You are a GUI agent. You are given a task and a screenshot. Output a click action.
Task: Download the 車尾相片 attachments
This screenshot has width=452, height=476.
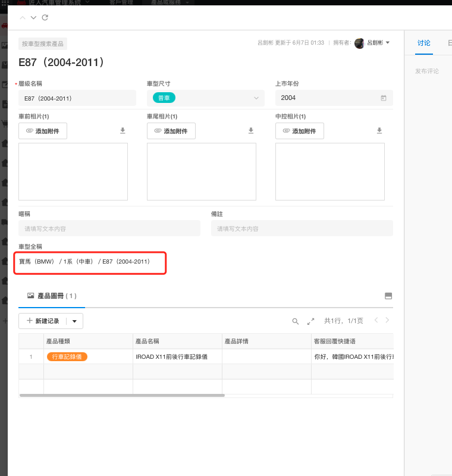(251, 131)
